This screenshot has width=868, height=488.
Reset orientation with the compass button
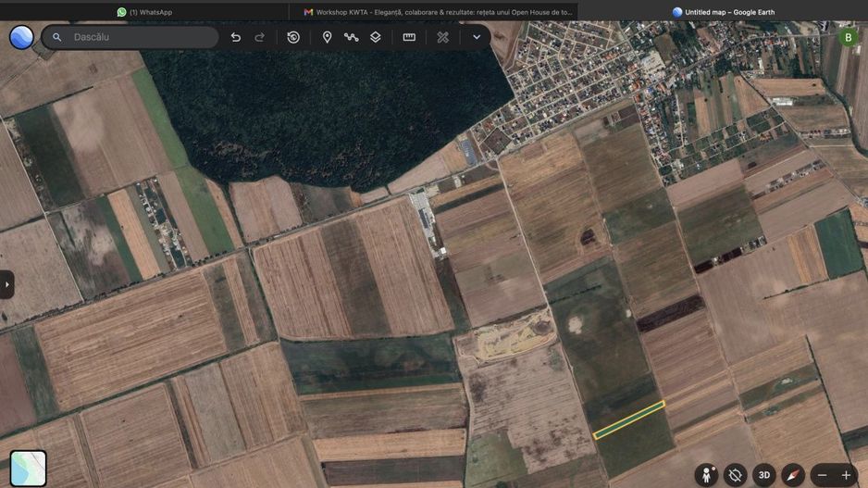click(793, 475)
